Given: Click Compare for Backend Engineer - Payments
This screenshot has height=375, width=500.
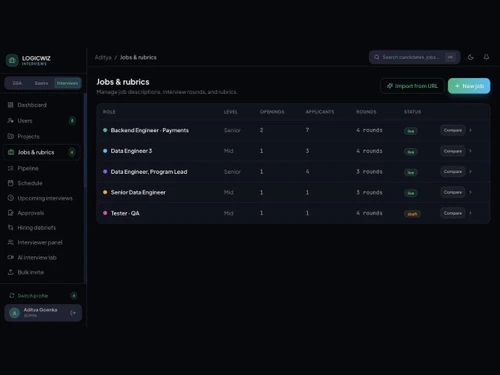Looking at the screenshot, I should point(453,130).
